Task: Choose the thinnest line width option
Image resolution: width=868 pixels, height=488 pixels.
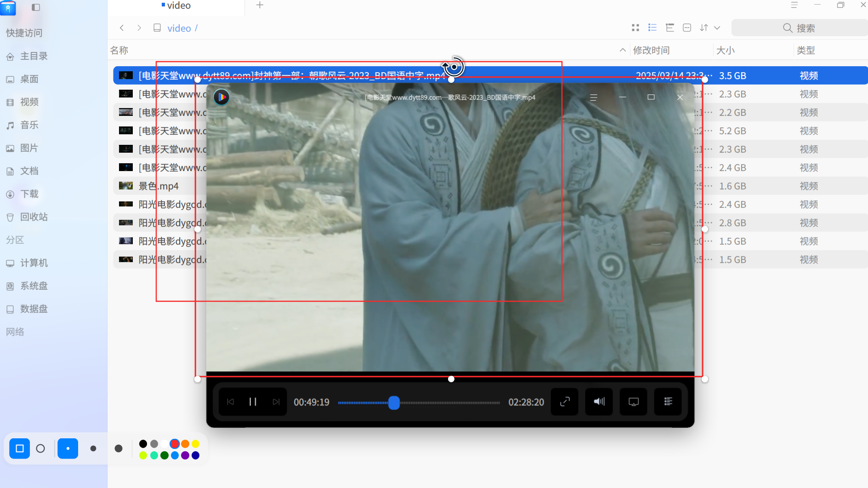Action: point(68,448)
